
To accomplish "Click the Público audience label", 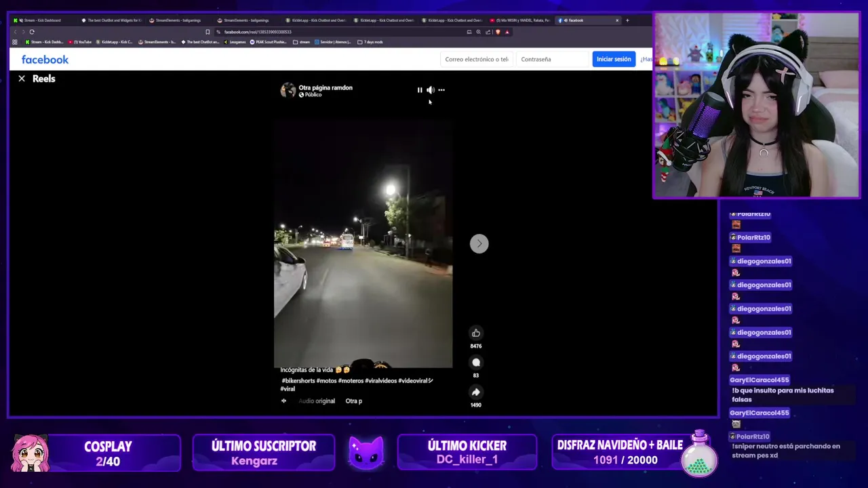I will [311, 95].
